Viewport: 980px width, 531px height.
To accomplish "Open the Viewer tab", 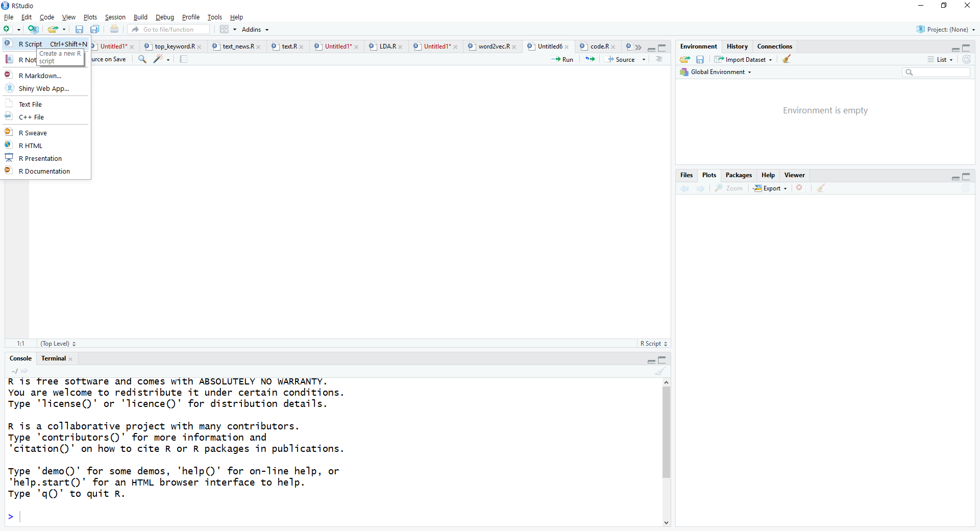I will click(x=794, y=175).
